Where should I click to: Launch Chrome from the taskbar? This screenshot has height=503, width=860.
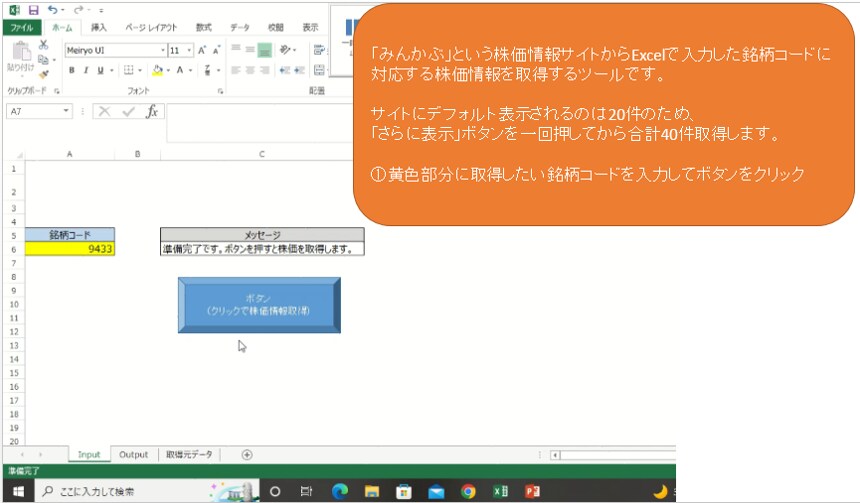tap(468, 491)
